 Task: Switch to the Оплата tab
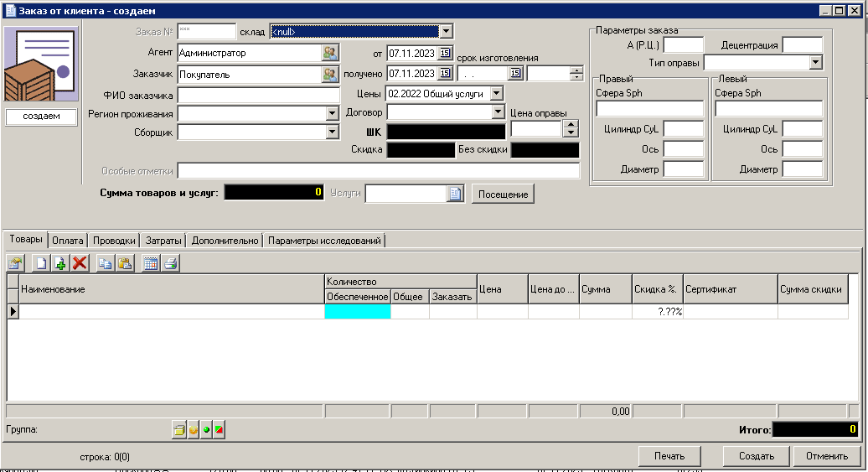point(68,241)
